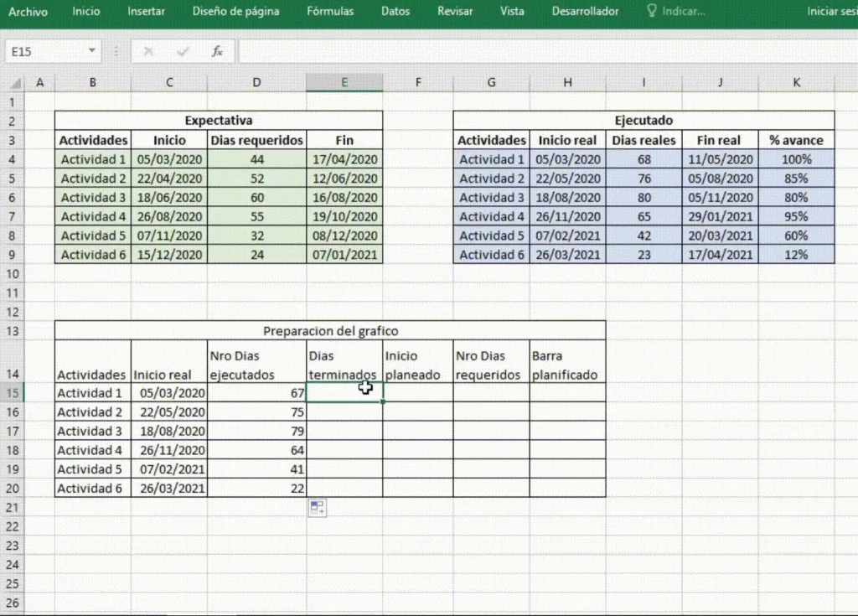
Task: Open the Diseño de página tab
Action: tap(235, 11)
